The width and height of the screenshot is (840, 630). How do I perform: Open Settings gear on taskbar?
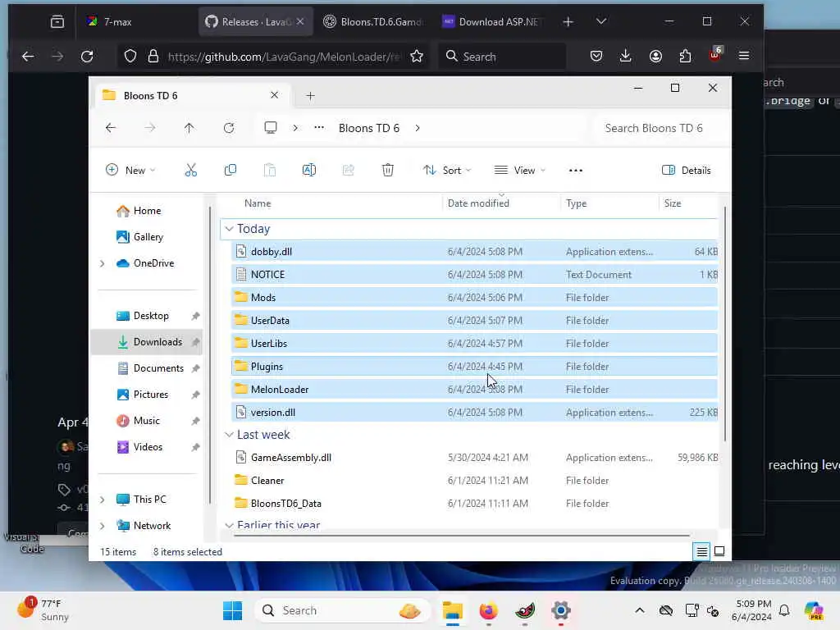click(x=561, y=610)
